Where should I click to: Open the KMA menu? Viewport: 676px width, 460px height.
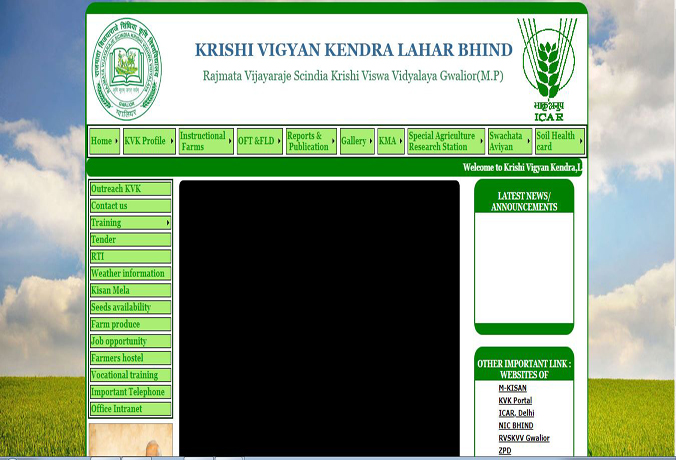coord(391,141)
